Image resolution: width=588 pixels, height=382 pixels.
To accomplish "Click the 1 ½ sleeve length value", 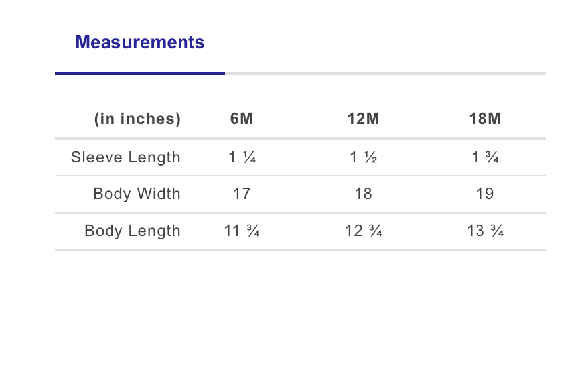I will [363, 157].
